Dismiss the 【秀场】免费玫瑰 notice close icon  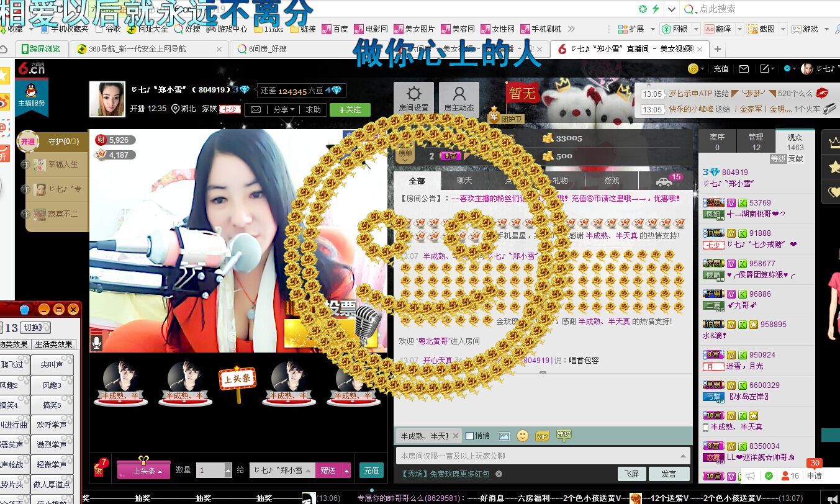499,474
